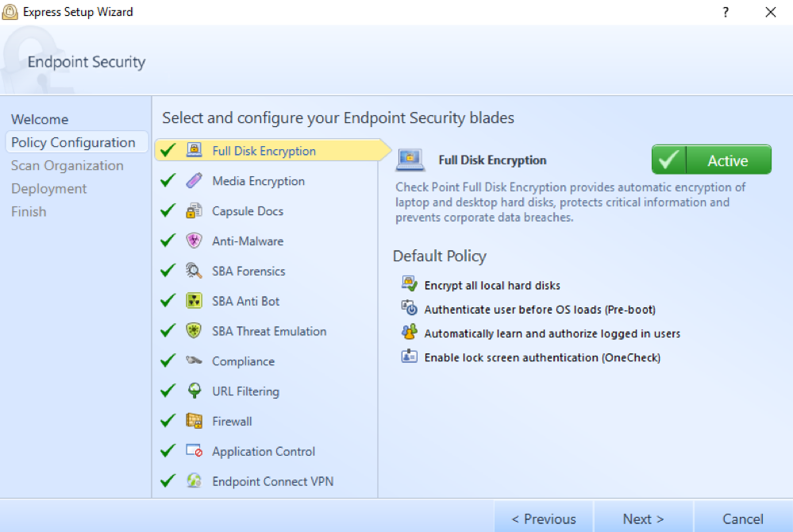Click the URL Filtering icon
This screenshot has width=793, height=532.
[194, 391]
